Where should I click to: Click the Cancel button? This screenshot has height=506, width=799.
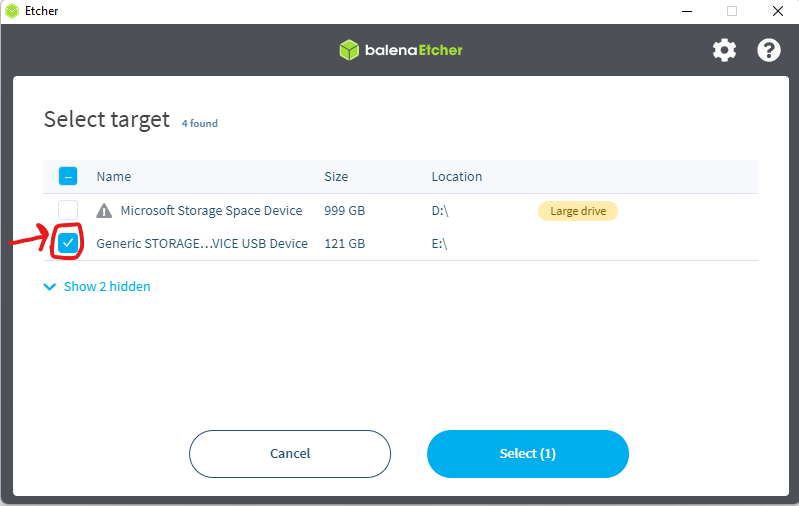coord(290,454)
